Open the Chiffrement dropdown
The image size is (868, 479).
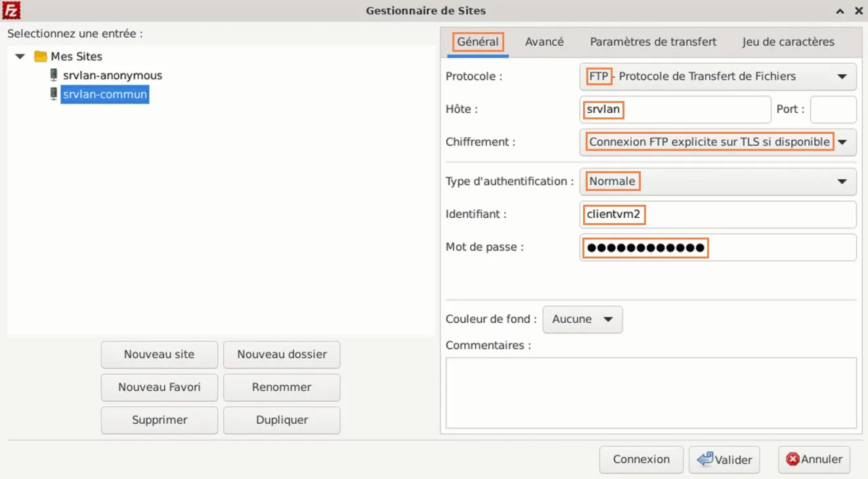tap(718, 142)
